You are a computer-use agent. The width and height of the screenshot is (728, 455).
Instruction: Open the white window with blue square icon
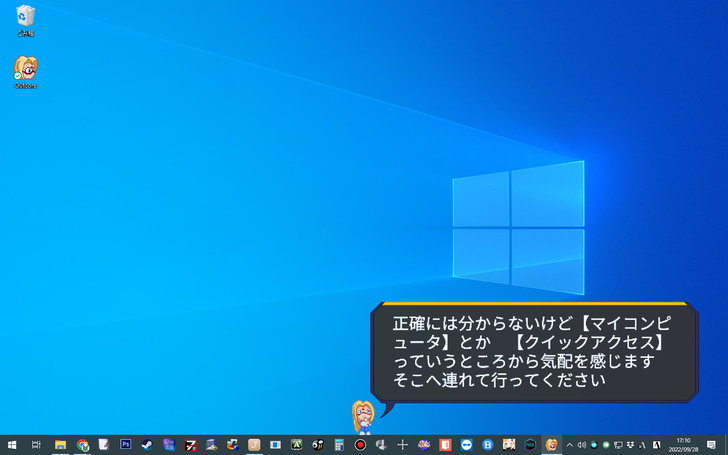(276, 445)
